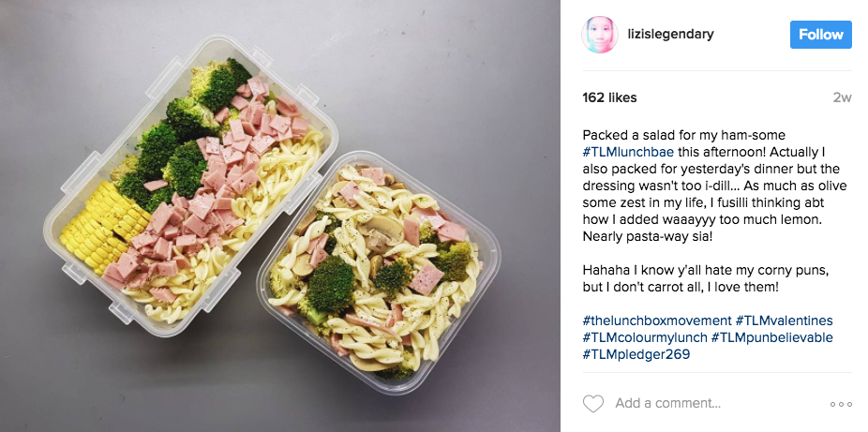Like the post with the heart icon
The image size is (868, 432).
pos(593,403)
